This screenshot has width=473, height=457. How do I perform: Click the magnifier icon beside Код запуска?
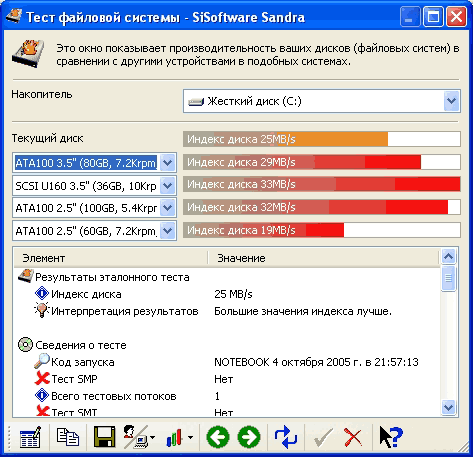[x=42, y=361]
